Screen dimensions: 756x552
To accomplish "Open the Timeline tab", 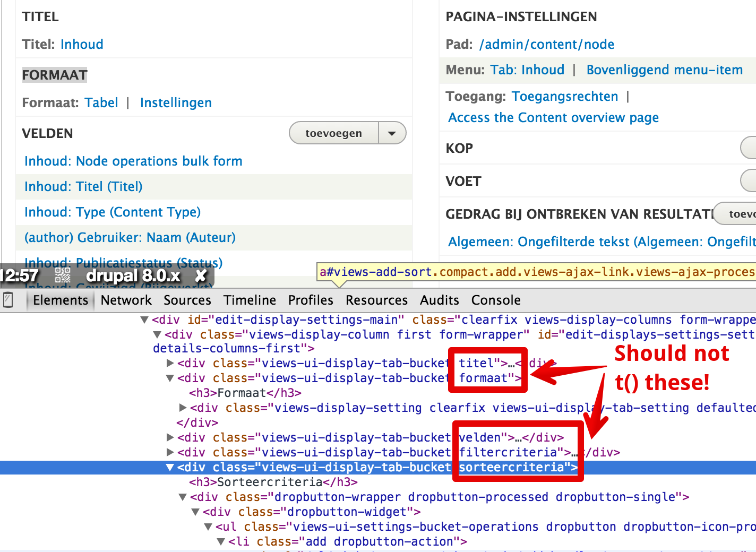I will [x=250, y=300].
